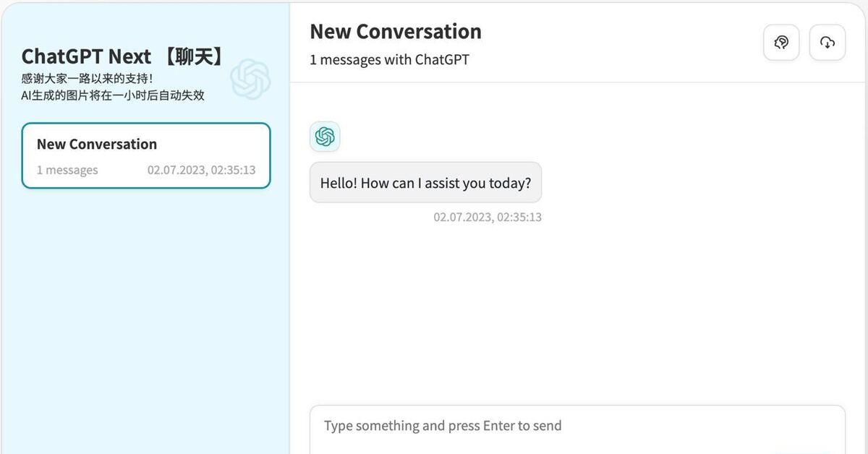Image resolution: width=868 pixels, height=454 pixels.
Task: Click the word 'Hello!' in the reply
Action: pyautogui.click(x=339, y=183)
